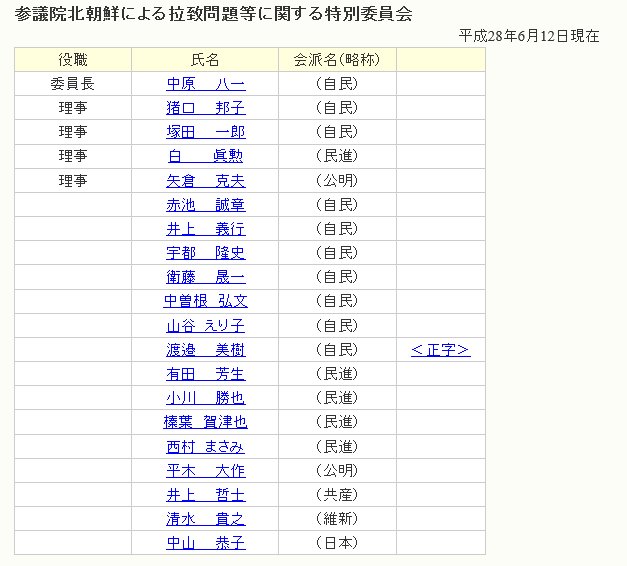This screenshot has width=627, height=566.
Task: Open the 渡邉 美樹 link
Action: 206,350
